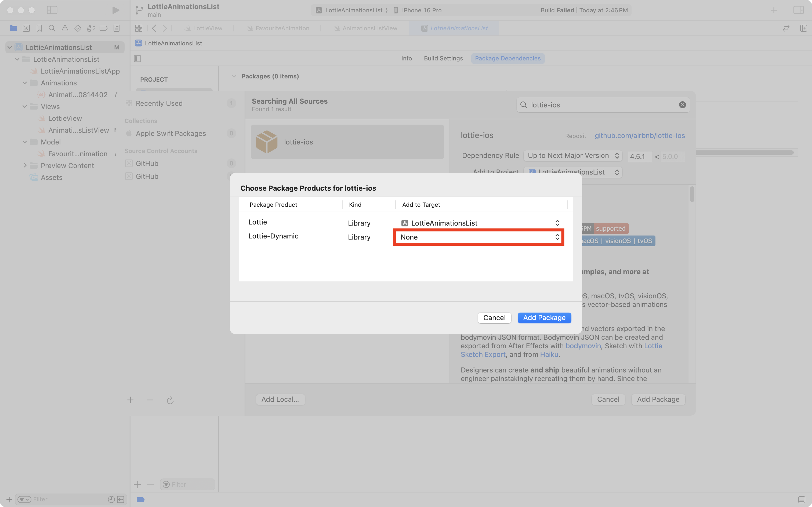Image resolution: width=812 pixels, height=507 pixels.
Task: Open Lottie-Dynamic target dropdown showing None
Action: click(479, 237)
